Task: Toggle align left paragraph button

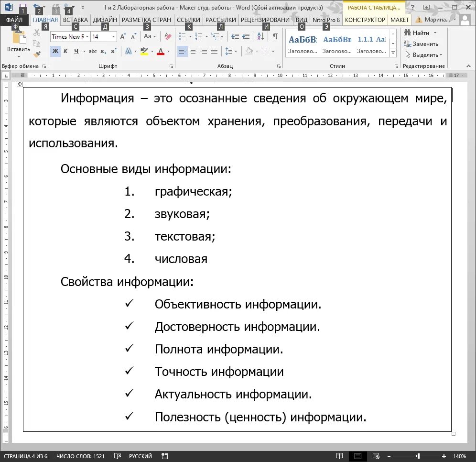Action: click(182, 51)
